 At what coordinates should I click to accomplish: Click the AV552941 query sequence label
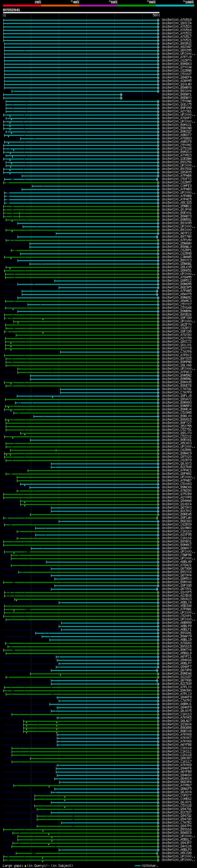click(x=11, y=10)
